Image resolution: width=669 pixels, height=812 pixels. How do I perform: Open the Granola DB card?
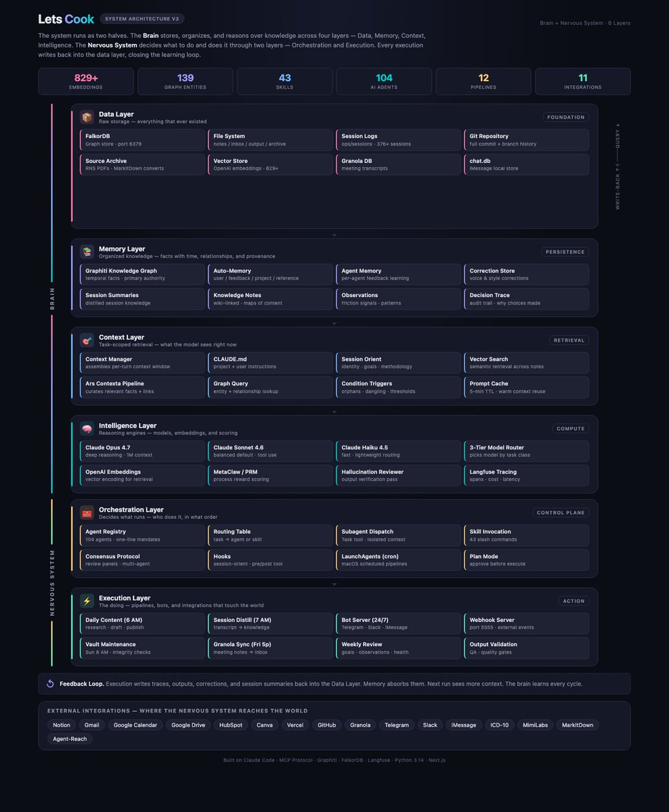click(398, 164)
